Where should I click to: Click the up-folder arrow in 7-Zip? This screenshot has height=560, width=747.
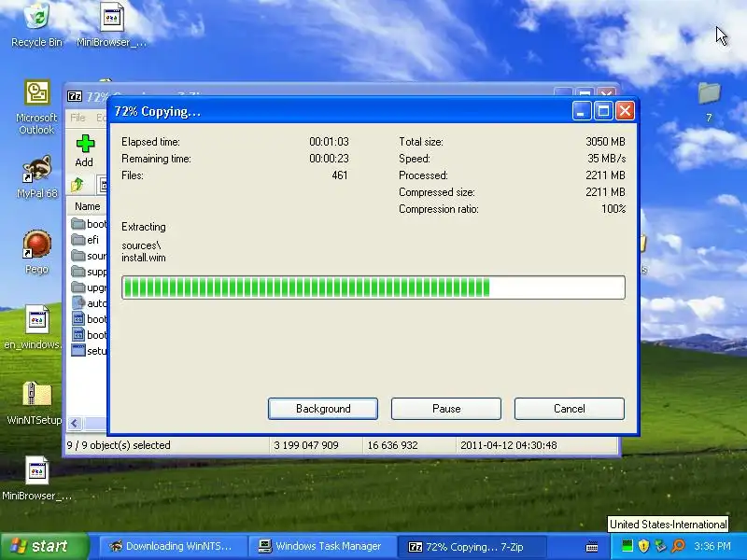click(x=78, y=185)
